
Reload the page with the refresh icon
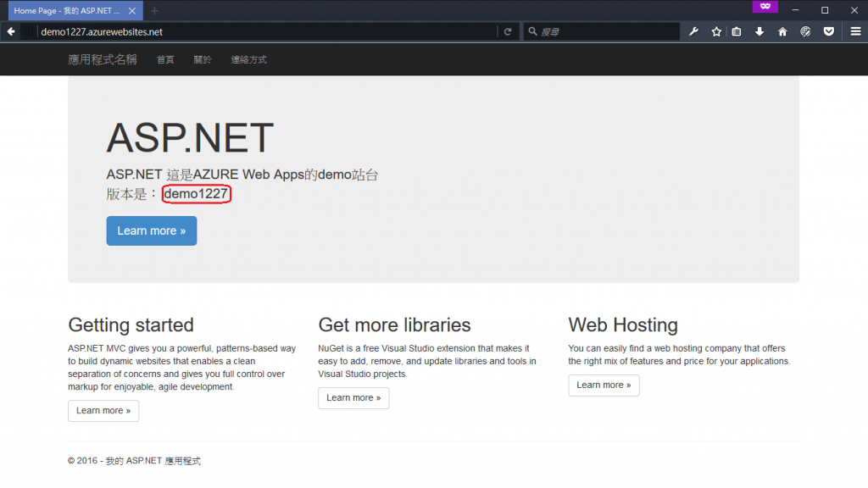pos(508,31)
